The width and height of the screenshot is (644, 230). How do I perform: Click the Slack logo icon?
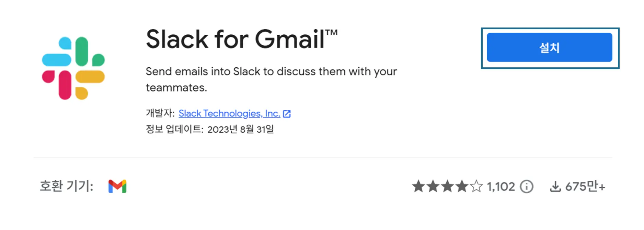tap(73, 68)
